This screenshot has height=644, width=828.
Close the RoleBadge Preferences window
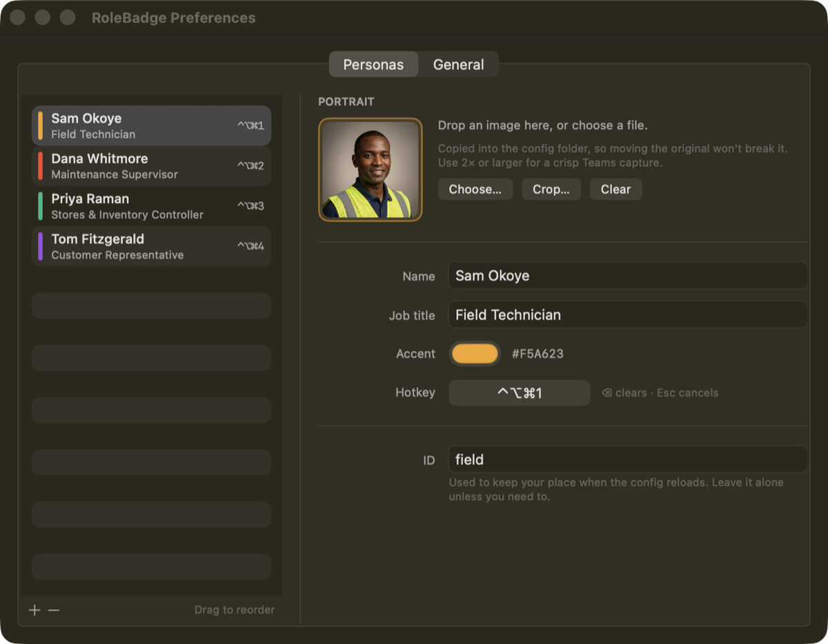[18, 17]
